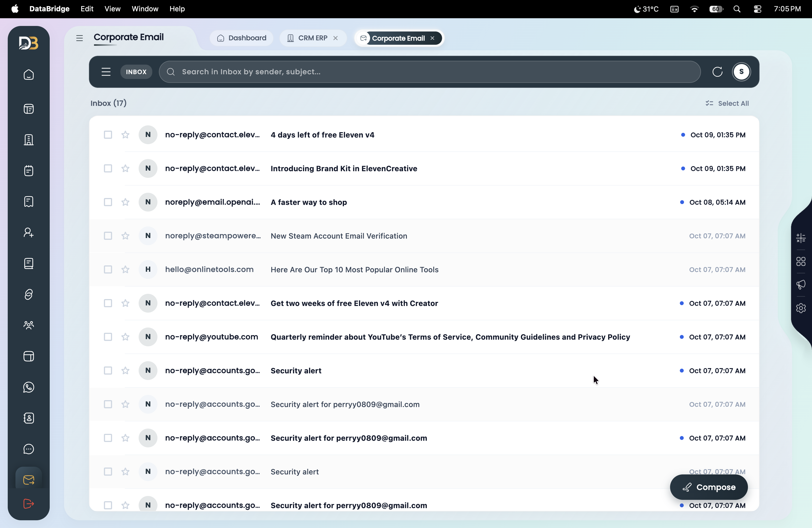The width and height of the screenshot is (812, 528).
Task: Tick the 'Get two weeks of free Eleven' checkbox
Action: (108, 303)
